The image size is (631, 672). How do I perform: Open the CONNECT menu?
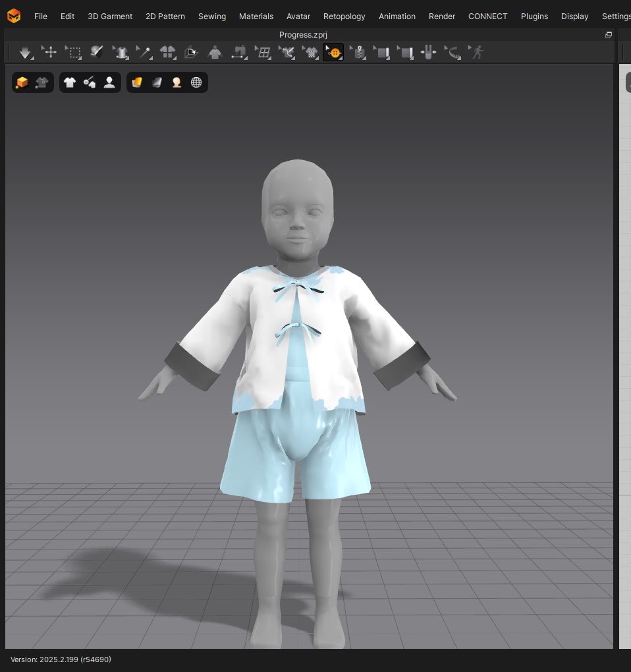[x=487, y=16]
